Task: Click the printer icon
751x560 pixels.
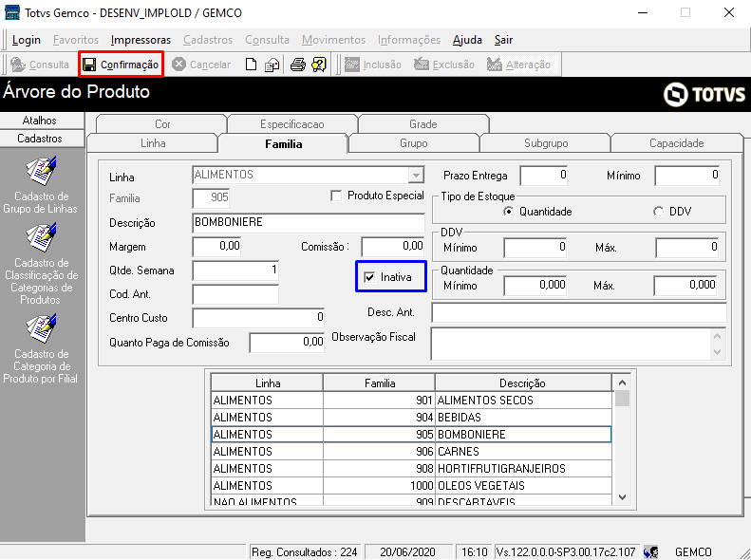Action: click(297, 65)
